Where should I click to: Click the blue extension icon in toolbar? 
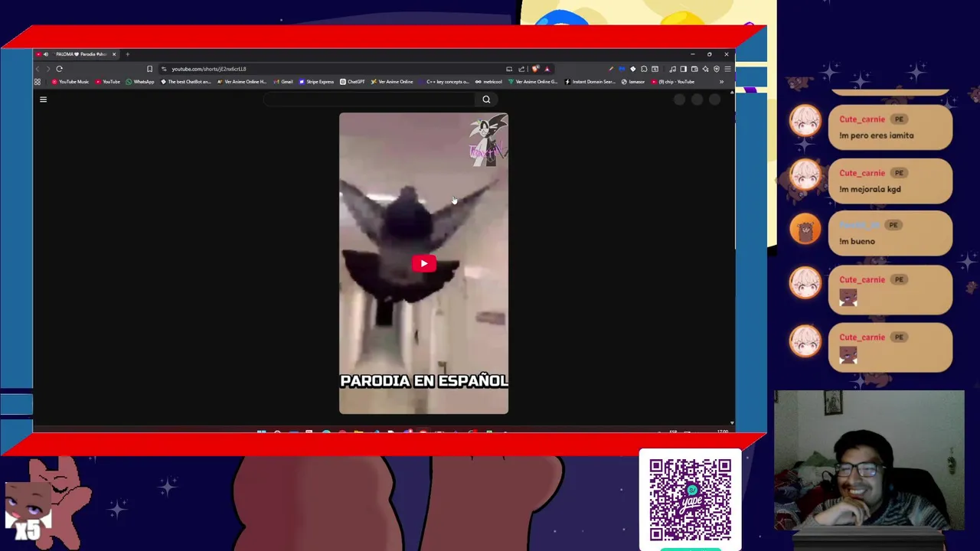(x=622, y=69)
